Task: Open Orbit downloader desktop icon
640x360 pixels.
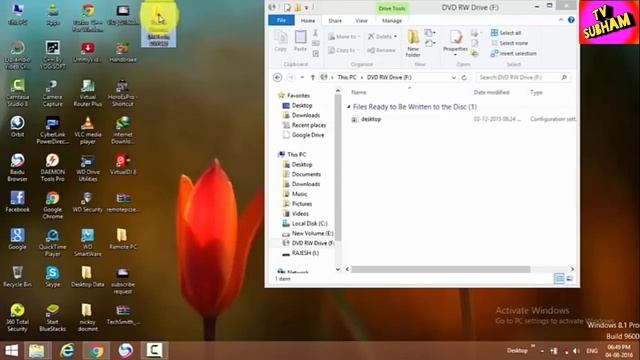Action: (18, 127)
